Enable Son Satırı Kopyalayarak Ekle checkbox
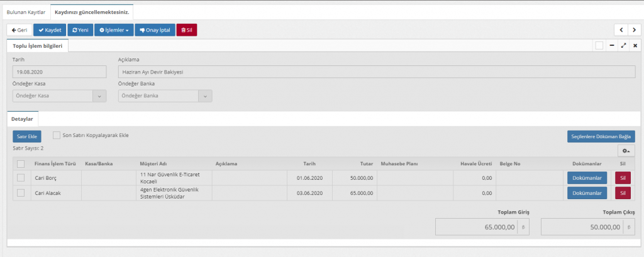Screen dimensions: 644x257 click(57, 135)
